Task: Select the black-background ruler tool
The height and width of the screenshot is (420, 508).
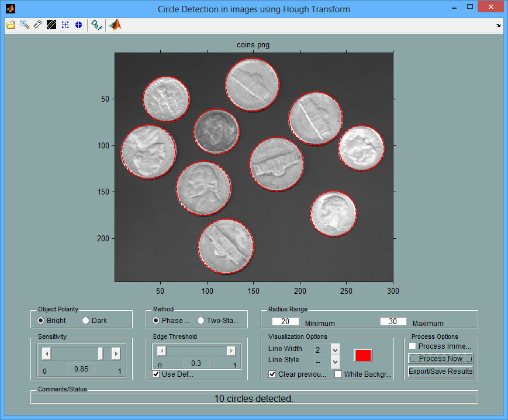Action: 51,25
